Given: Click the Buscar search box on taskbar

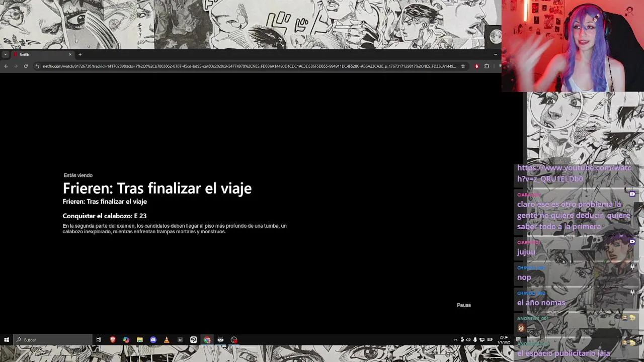Looking at the screenshot, I should click(53, 340).
